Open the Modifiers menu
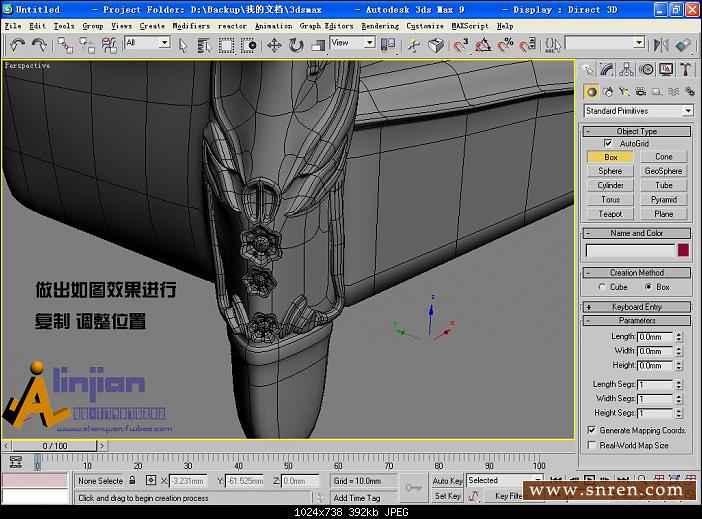Screen dimensions: 702x519 coord(191,26)
